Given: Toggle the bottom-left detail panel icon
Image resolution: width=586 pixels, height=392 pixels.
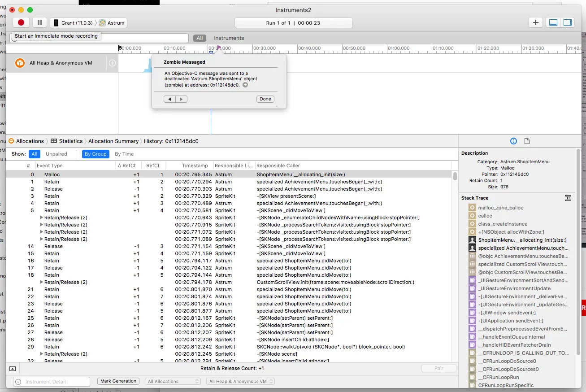Looking at the screenshot, I should (x=13, y=368).
